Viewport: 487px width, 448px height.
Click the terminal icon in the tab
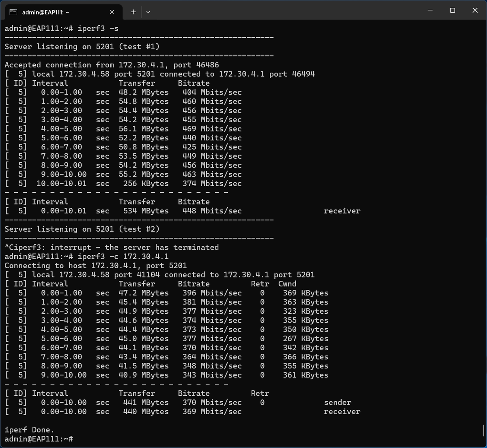(x=13, y=12)
